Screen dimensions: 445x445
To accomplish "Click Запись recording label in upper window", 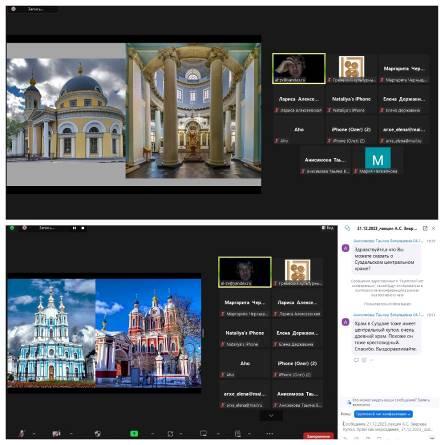I will (35, 9).
